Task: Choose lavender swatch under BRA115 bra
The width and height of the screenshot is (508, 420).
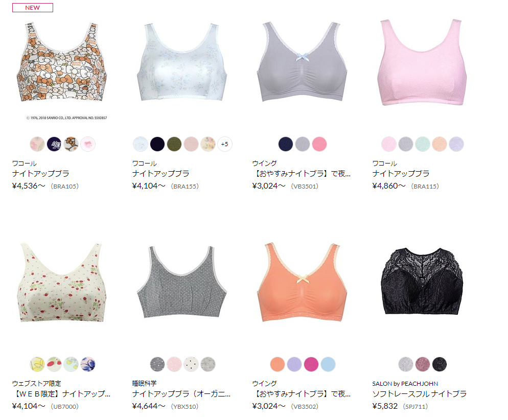Action: pyautogui.click(x=456, y=144)
